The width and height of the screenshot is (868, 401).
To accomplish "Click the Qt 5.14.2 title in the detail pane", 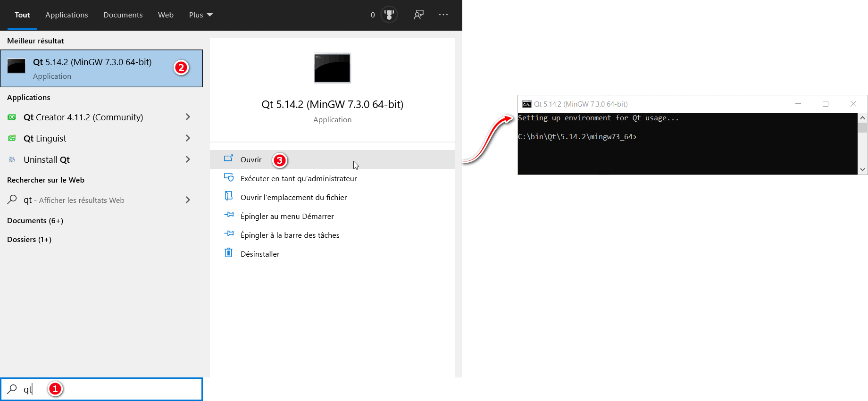I will pyautogui.click(x=333, y=104).
